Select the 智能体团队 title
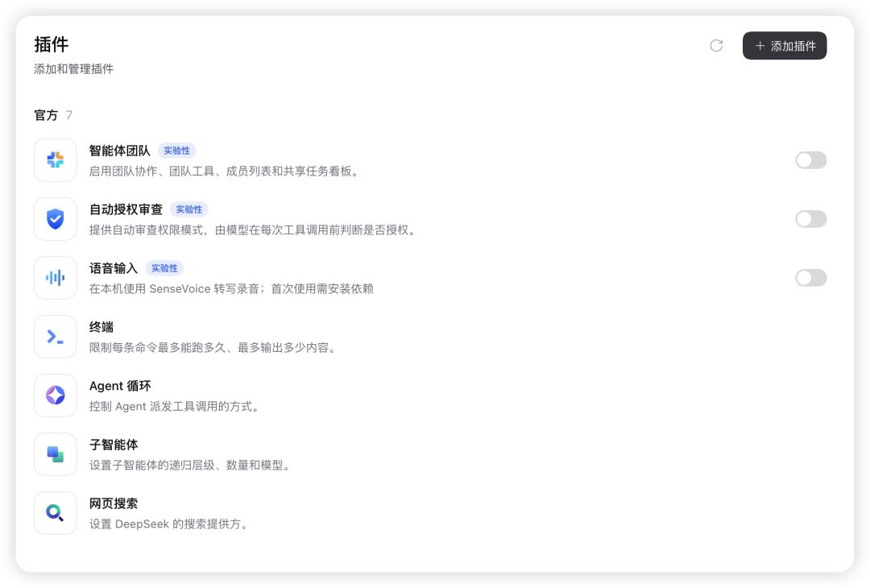 120,151
